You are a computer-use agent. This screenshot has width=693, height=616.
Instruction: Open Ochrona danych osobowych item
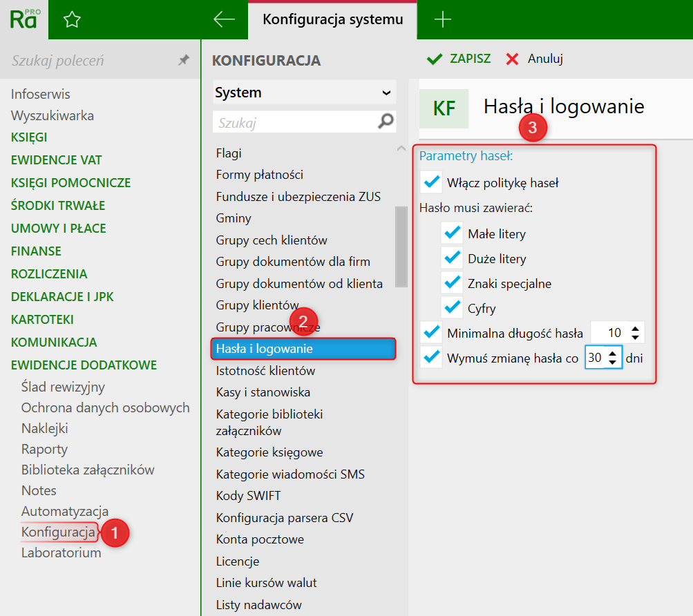coord(105,407)
